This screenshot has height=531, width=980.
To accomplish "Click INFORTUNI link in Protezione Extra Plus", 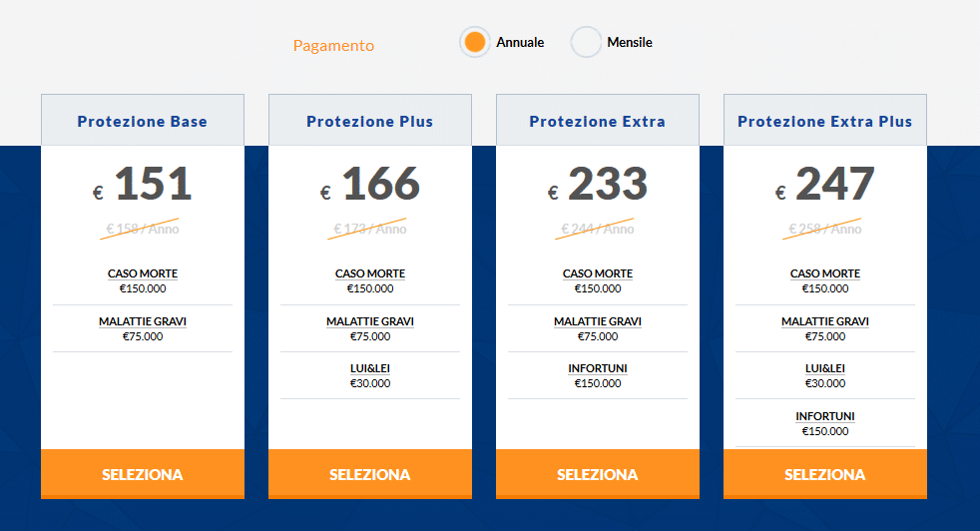I will point(825,416).
